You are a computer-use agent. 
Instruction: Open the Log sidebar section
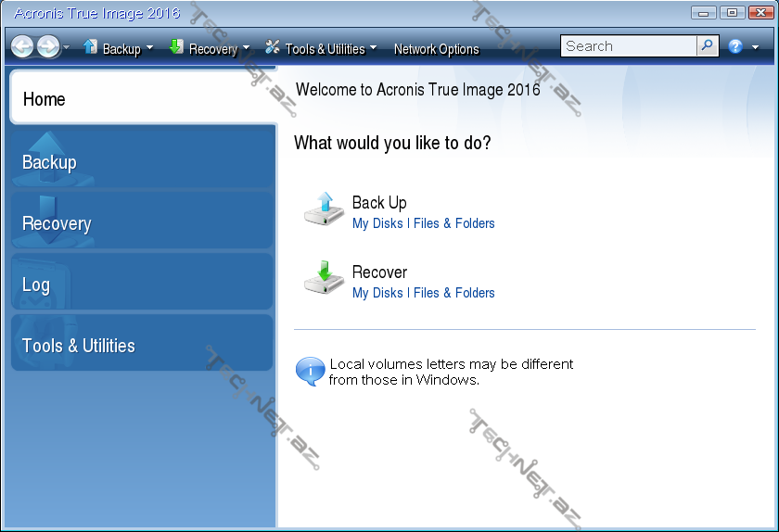142,285
